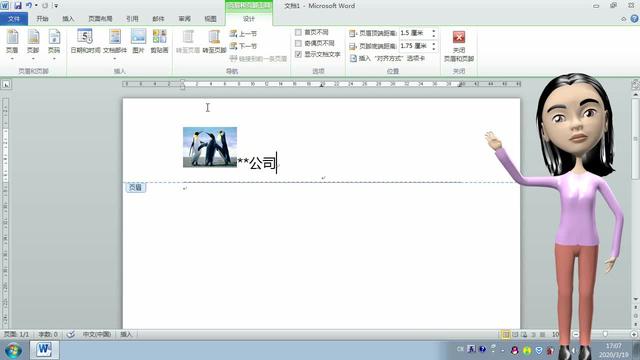
Task: Open the 页眉 (Header) gallery button
Action: coord(12,45)
